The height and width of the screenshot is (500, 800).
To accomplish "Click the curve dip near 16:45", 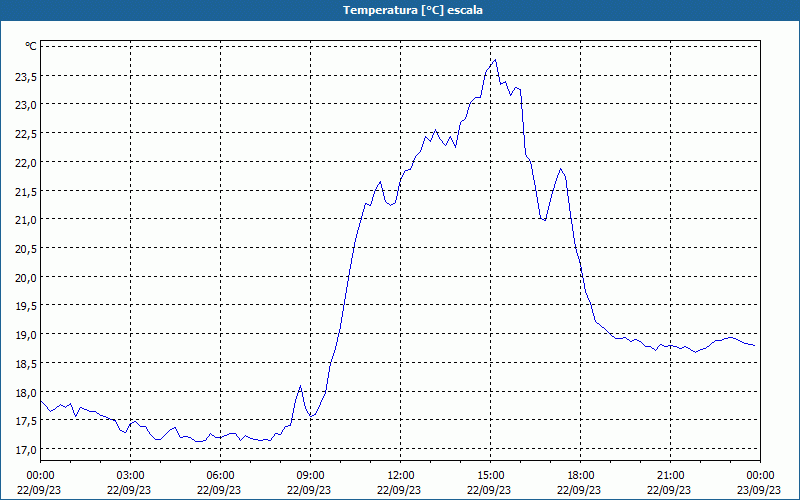I will (544, 220).
